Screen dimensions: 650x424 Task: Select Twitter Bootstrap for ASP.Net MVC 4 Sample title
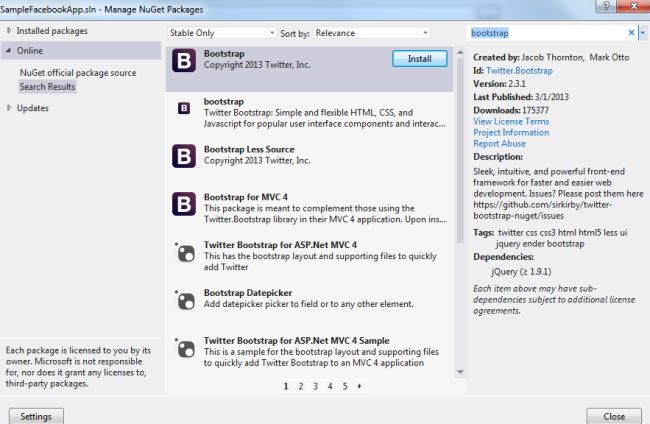[296, 341]
